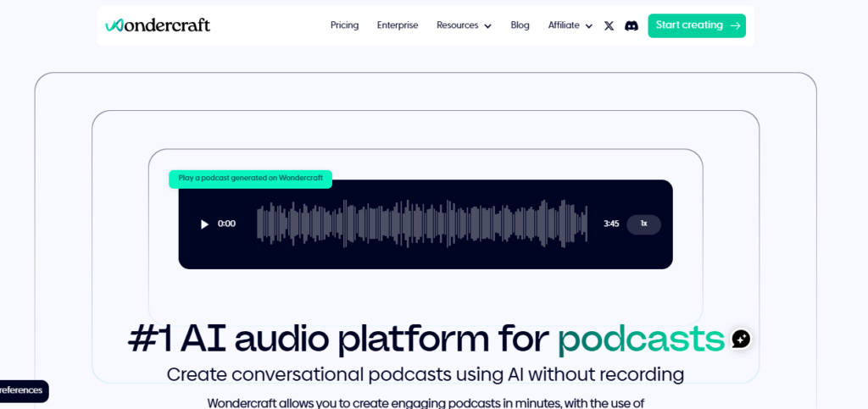Viewport: 868px width, 409px height.
Task: Click the green 'podcasts' headline word
Action: (641, 340)
